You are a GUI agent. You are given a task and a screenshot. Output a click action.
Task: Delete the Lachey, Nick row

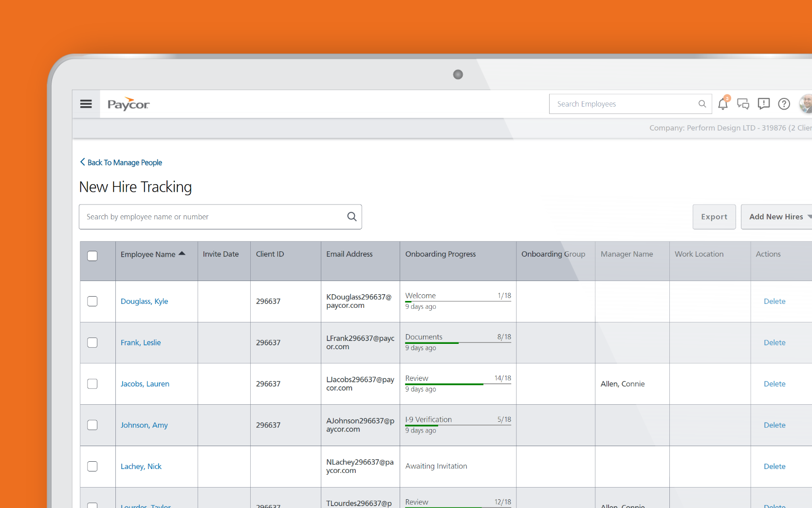pyautogui.click(x=775, y=467)
